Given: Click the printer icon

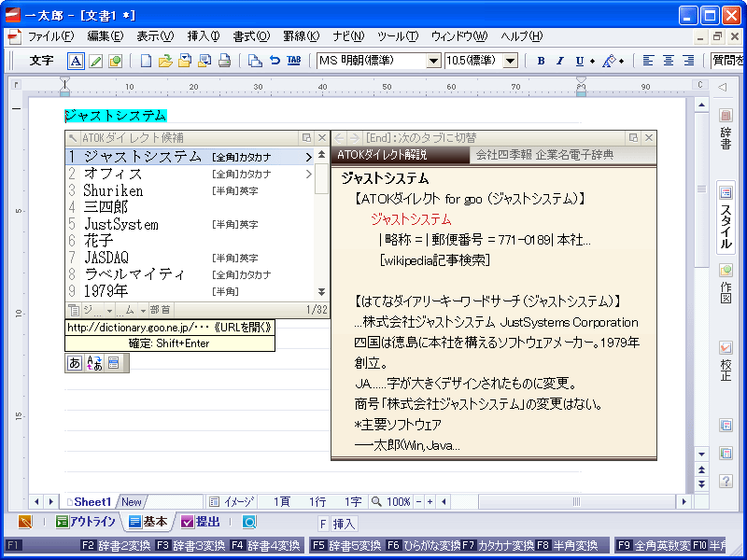Looking at the screenshot, I should point(224,61).
